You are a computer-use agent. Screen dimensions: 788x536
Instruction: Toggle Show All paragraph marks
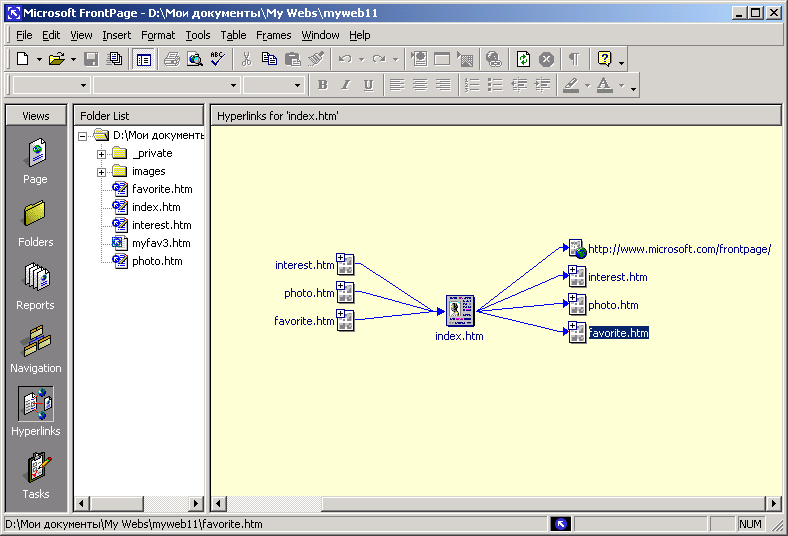pyautogui.click(x=574, y=59)
